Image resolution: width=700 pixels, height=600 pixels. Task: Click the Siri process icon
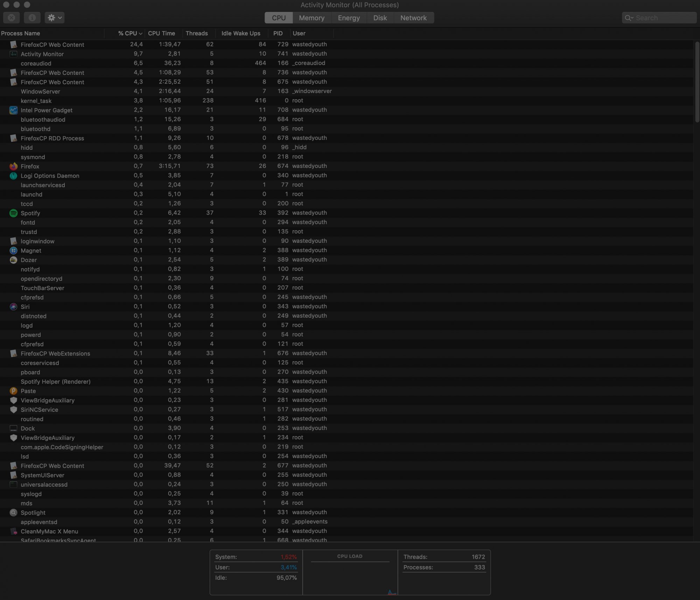pos(13,306)
